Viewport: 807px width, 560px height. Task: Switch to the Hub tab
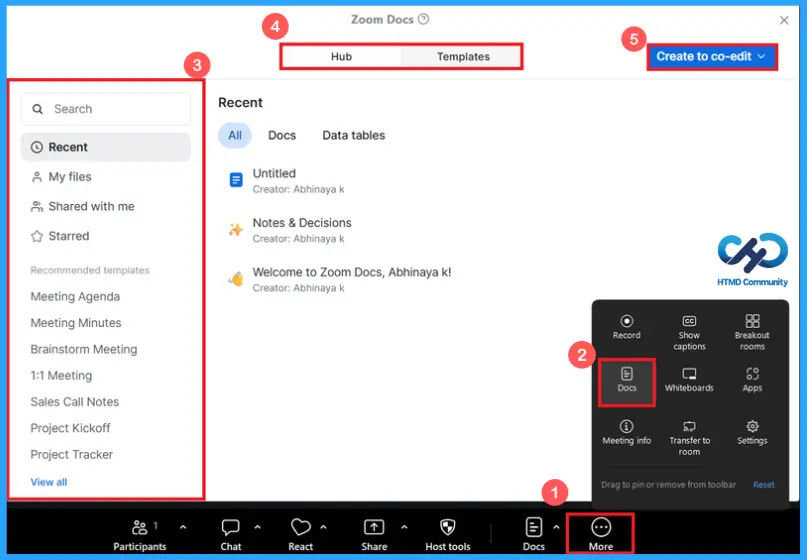tap(341, 57)
